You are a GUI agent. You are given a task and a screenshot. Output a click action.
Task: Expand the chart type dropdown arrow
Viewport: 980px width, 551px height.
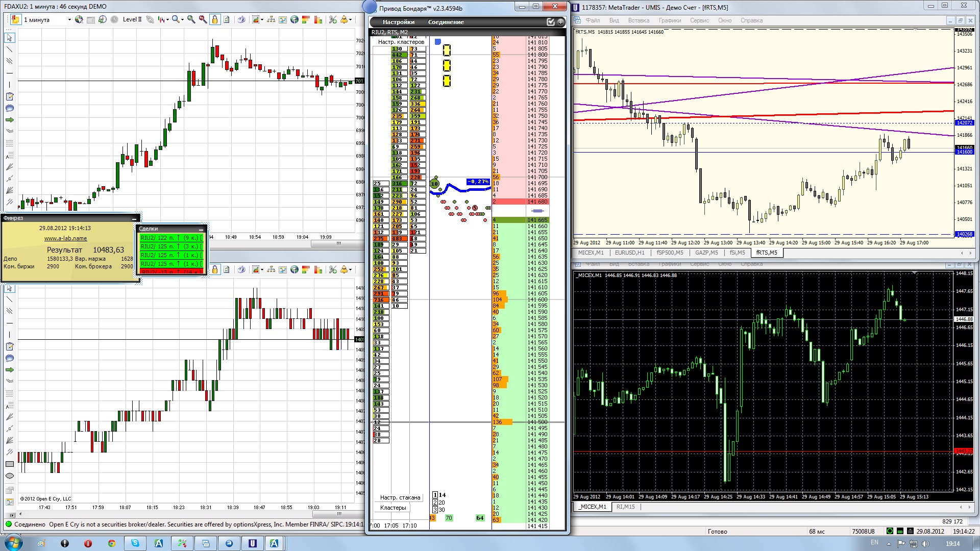167,20
